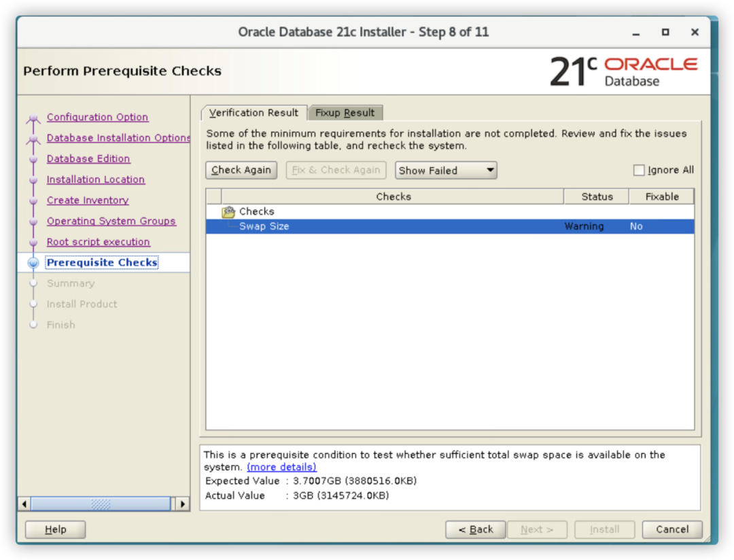Screen dimensions: 734x560
Task: Click the Configuration Option step marker icon
Action: [33, 118]
